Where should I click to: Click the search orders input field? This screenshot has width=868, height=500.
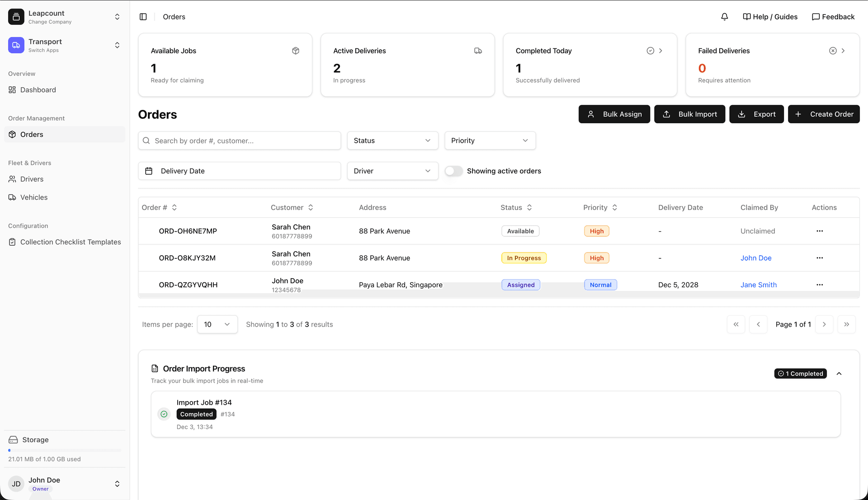pyautogui.click(x=239, y=140)
